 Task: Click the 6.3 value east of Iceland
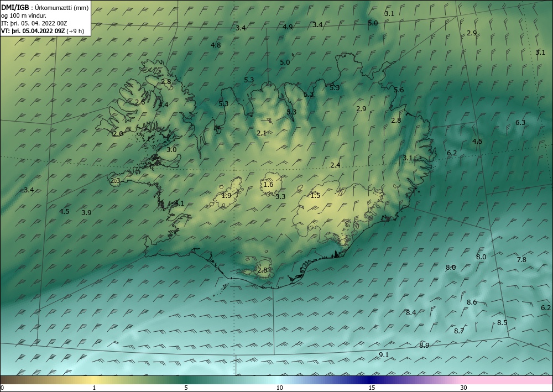click(520, 123)
